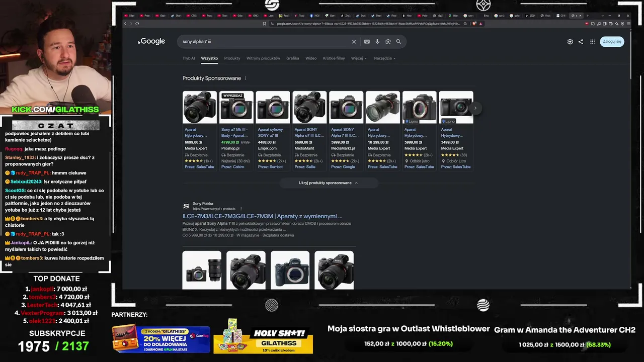Submit search with the magnifier icon
The height and width of the screenshot is (362, 644).
(x=398, y=42)
